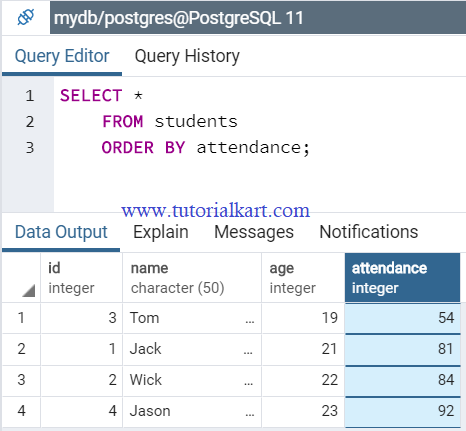Screen dimensions: 466x431
Task: View the Notifications tab
Action: pyautogui.click(x=369, y=232)
